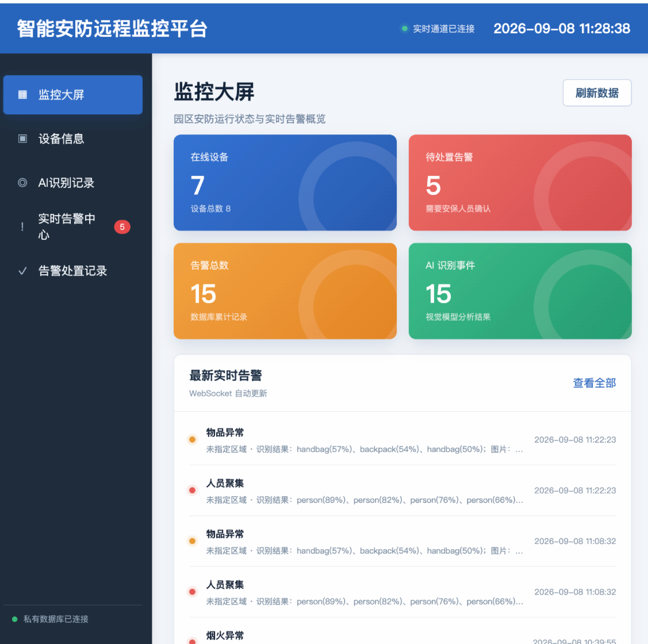Click the green dot beside 私有数据库已连接

click(15, 619)
